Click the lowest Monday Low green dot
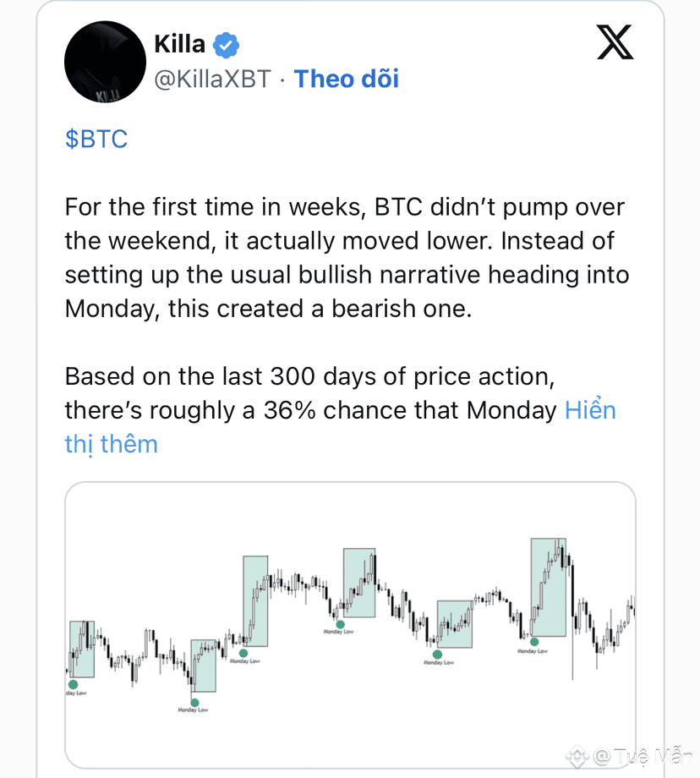Screen dimensions: 700x778 pyautogui.click(x=194, y=702)
